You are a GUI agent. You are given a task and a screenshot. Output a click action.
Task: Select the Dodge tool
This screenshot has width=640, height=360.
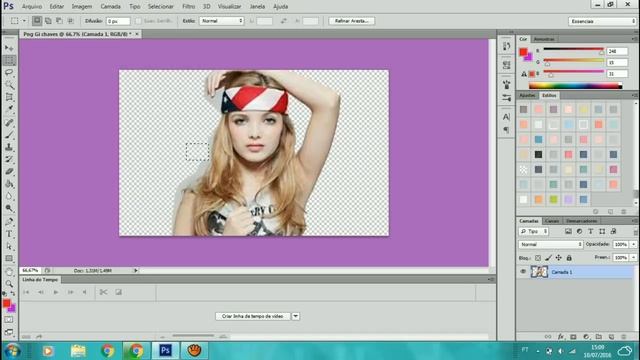[9, 208]
